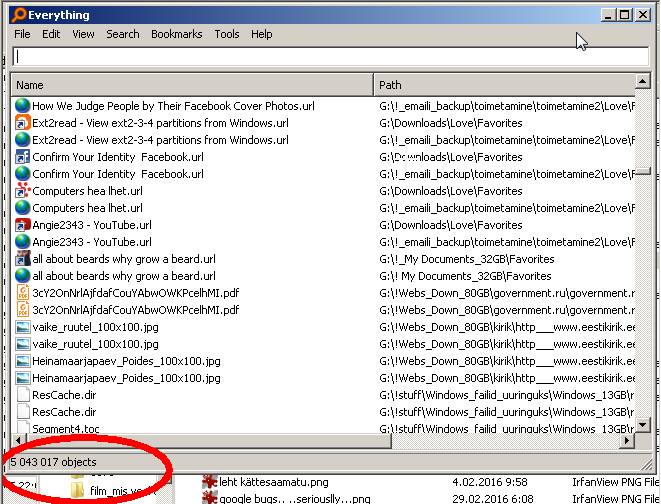The image size is (661, 504).
Task: Select first Heinamaarjapaev_Poides_100x100.jpg file name
Action: point(126,361)
